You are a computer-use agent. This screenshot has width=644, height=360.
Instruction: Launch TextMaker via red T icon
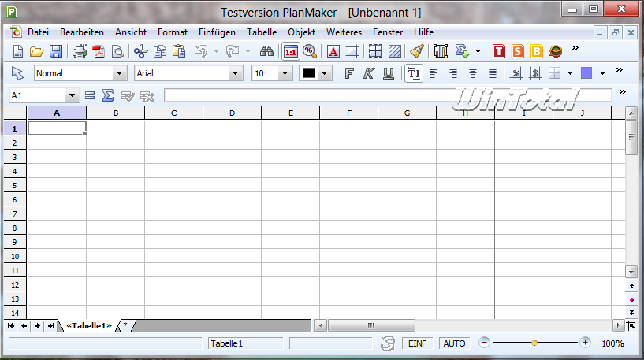pyautogui.click(x=499, y=51)
